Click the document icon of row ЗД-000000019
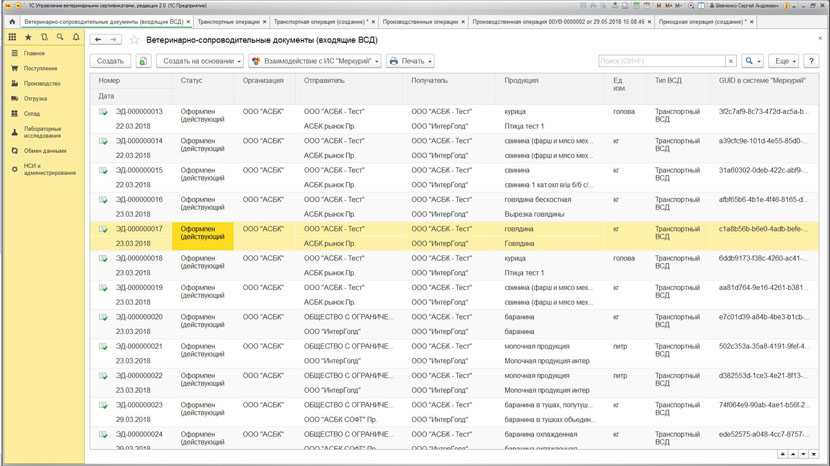 pyautogui.click(x=103, y=288)
